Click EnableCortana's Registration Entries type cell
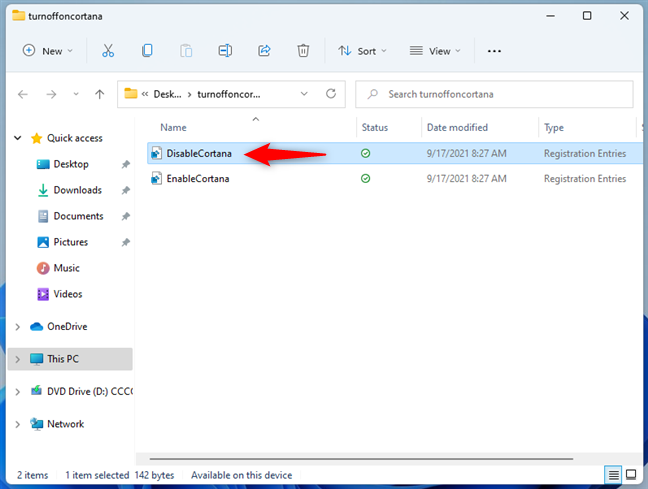The height and width of the screenshot is (489, 648). (585, 179)
